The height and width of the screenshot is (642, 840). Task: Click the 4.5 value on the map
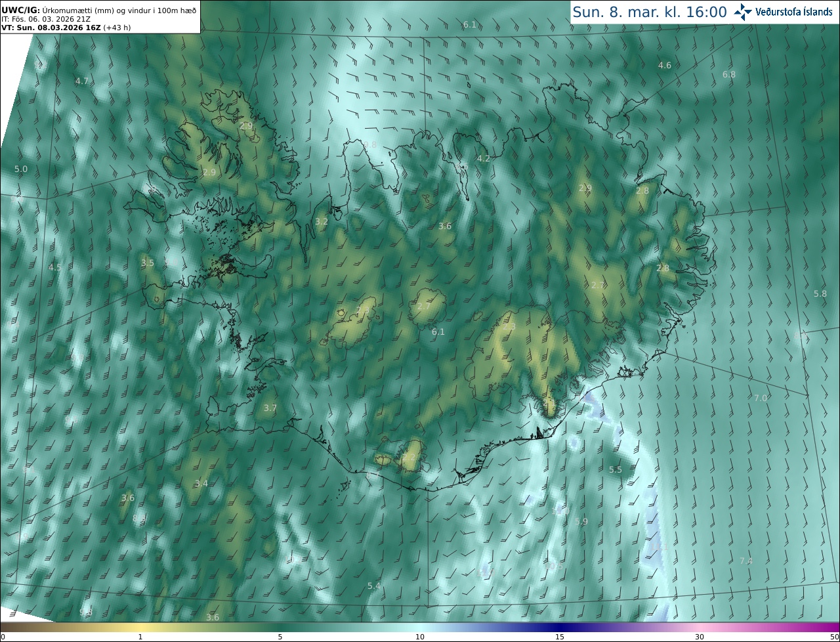54,268
